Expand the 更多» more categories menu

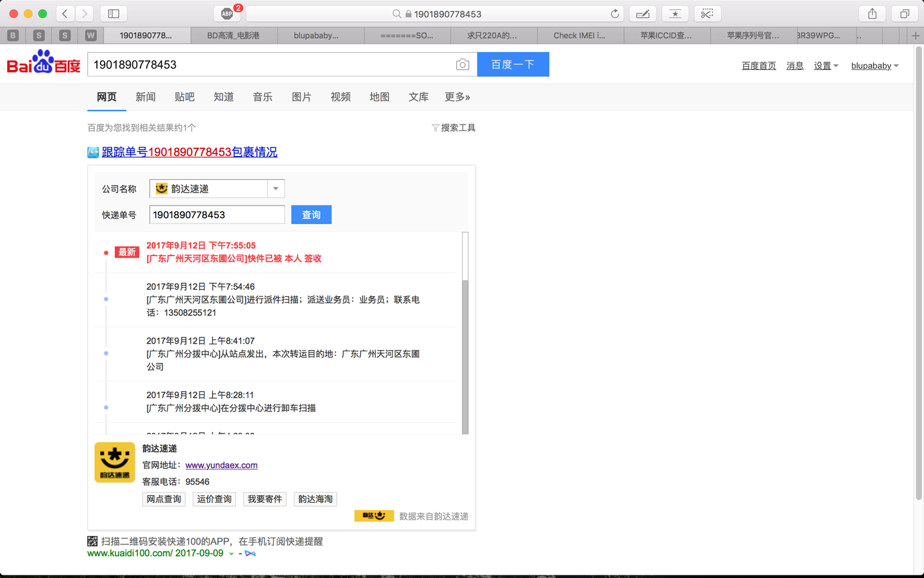point(458,97)
